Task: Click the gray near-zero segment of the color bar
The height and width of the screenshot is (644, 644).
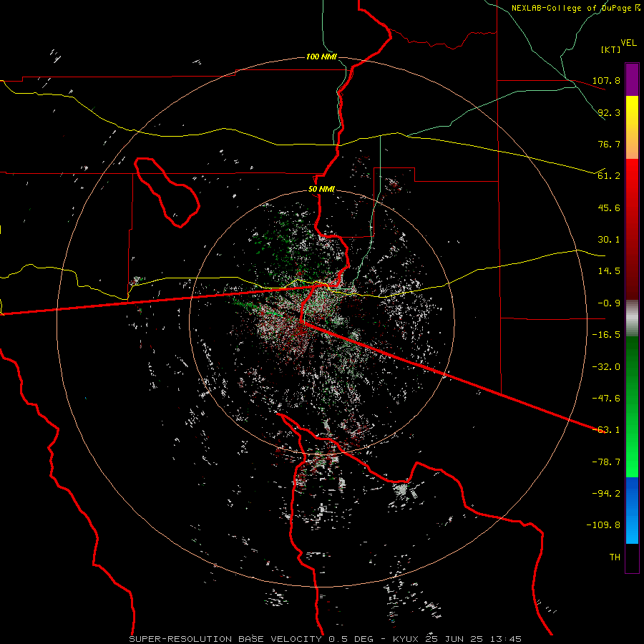Action: [632, 318]
